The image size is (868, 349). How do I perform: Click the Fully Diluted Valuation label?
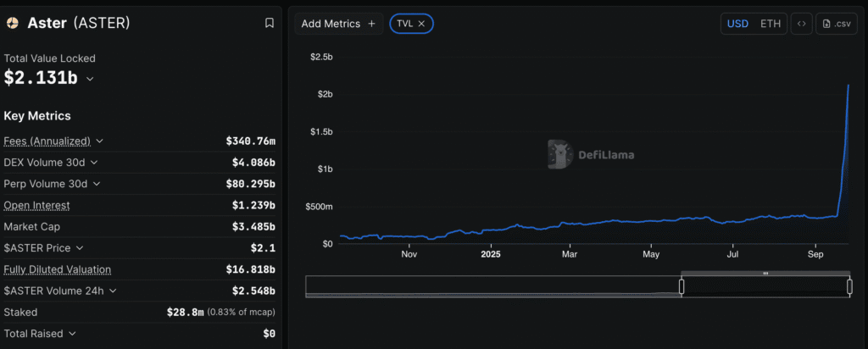pyautogui.click(x=57, y=269)
